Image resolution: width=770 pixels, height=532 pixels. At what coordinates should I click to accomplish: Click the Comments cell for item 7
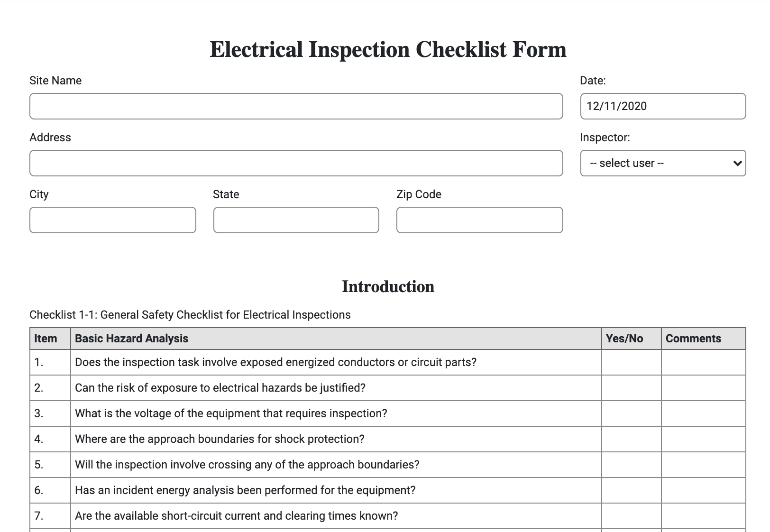pyautogui.click(x=704, y=516)
